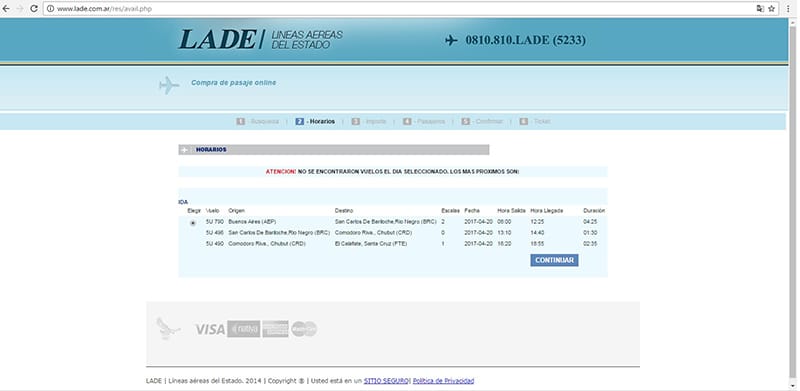
Task: Select the flight 5U 790 radio button
Action: [x=192, y=223]
